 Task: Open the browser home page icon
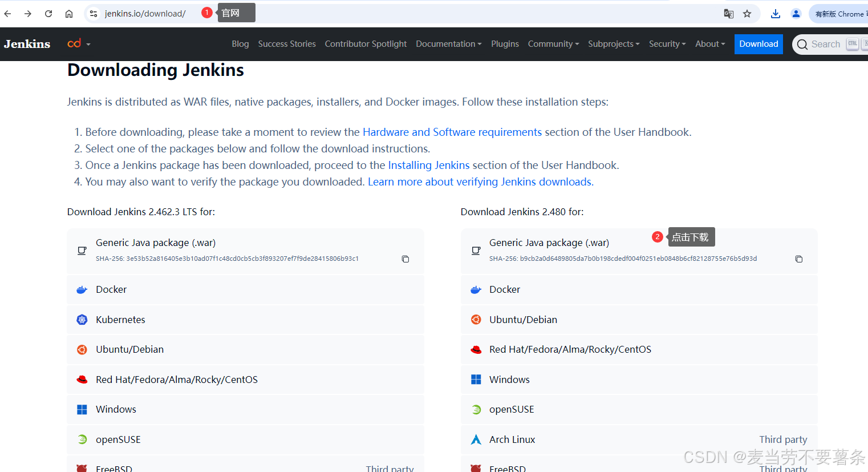69,14
